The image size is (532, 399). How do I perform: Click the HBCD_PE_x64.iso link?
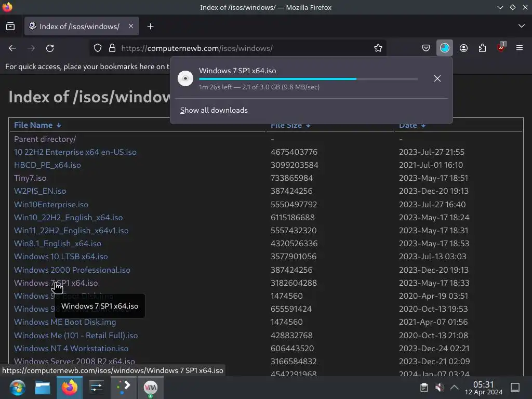[47, 165]
